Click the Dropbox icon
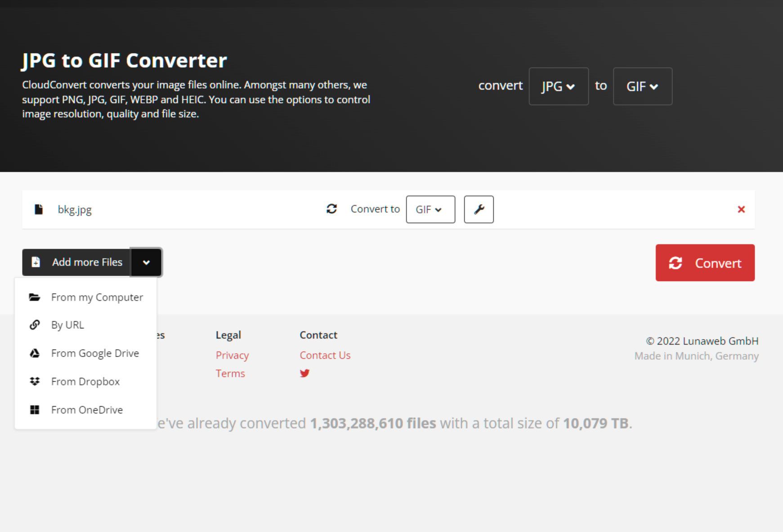Viewport: 783px width, 532px height. pyautogui.click(x=35, y=381)
